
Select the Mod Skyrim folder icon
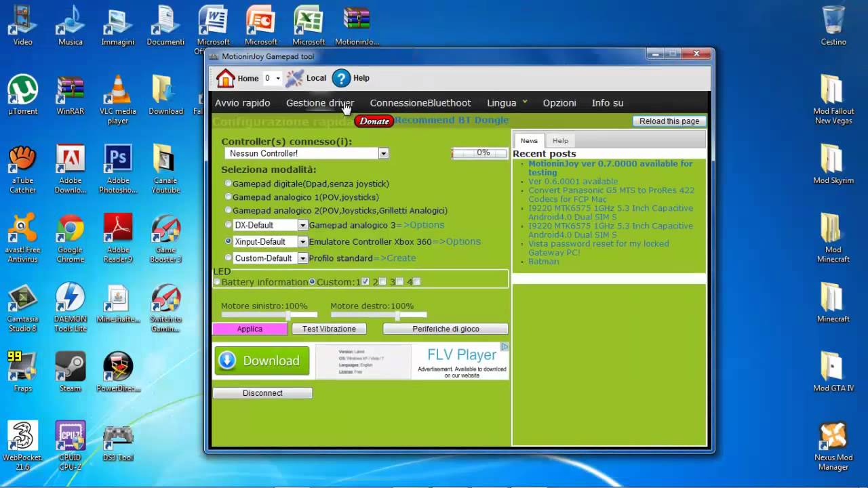tap(833, 165)
